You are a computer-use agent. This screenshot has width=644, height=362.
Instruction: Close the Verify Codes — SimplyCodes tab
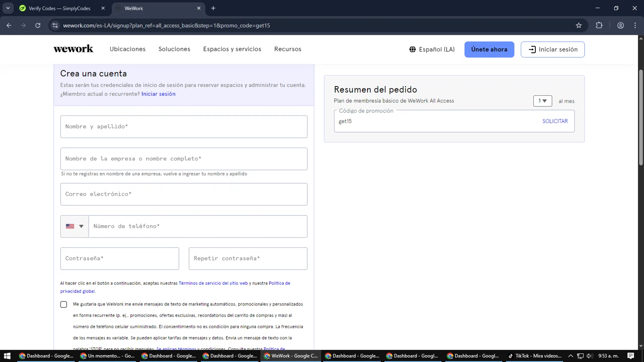pos(103,8)
